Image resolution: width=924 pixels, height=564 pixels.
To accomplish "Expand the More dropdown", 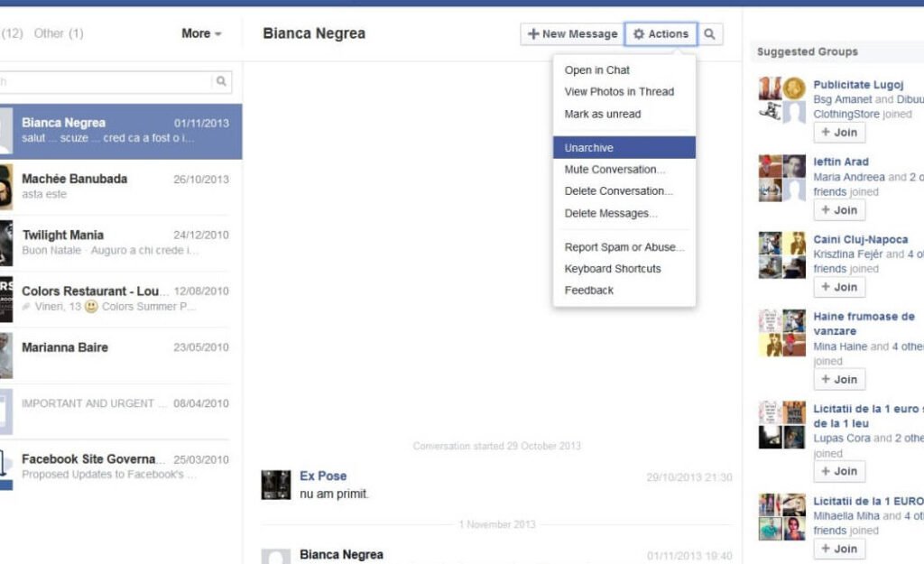I will pos(201,33).
